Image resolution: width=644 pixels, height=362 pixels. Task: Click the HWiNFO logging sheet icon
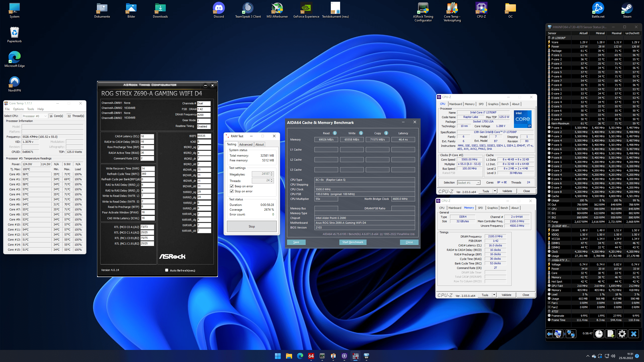click(x=611, y=334)
